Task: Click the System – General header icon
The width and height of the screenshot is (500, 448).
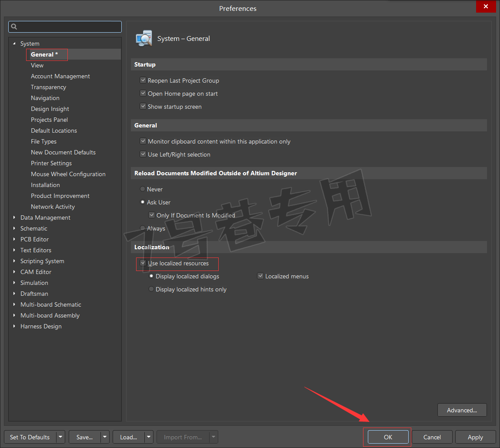Action: click(144, 39)
